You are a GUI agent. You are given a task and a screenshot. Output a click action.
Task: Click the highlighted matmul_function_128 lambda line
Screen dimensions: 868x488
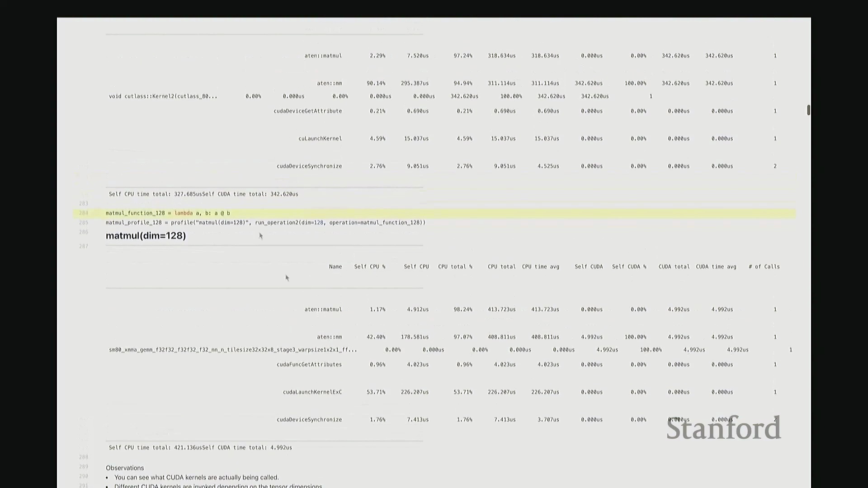click(168, 213)
